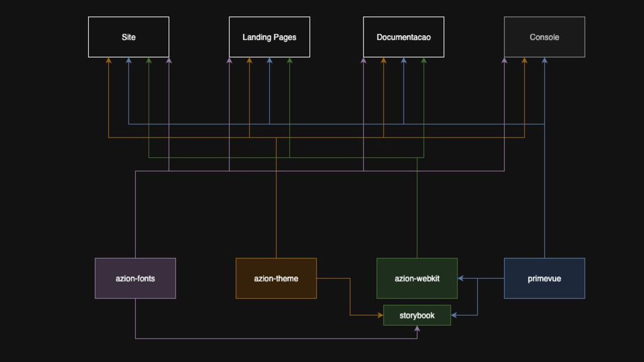This screenshot has height=362, width=644.
Task: Select the Landing Pages box
Action: point(270,37)
